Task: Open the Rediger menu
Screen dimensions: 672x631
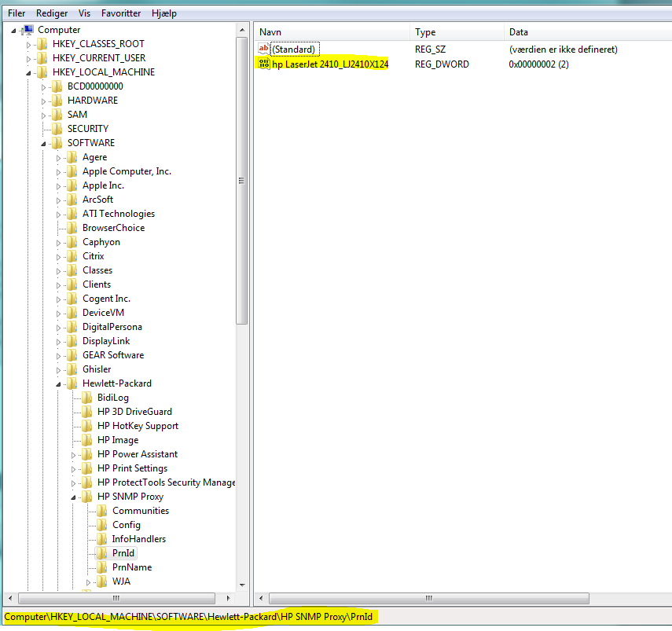Action: pos(52,13)
